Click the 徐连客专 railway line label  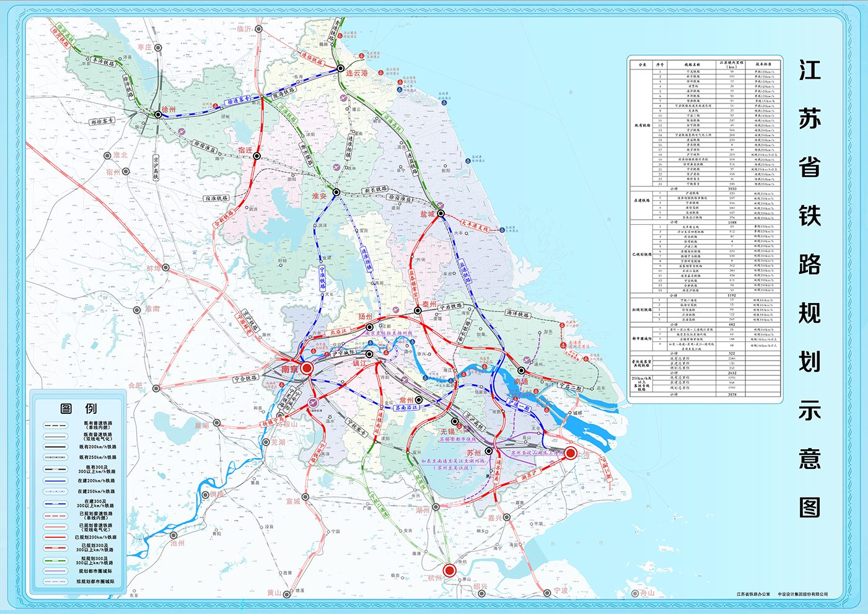pos(238,100)
